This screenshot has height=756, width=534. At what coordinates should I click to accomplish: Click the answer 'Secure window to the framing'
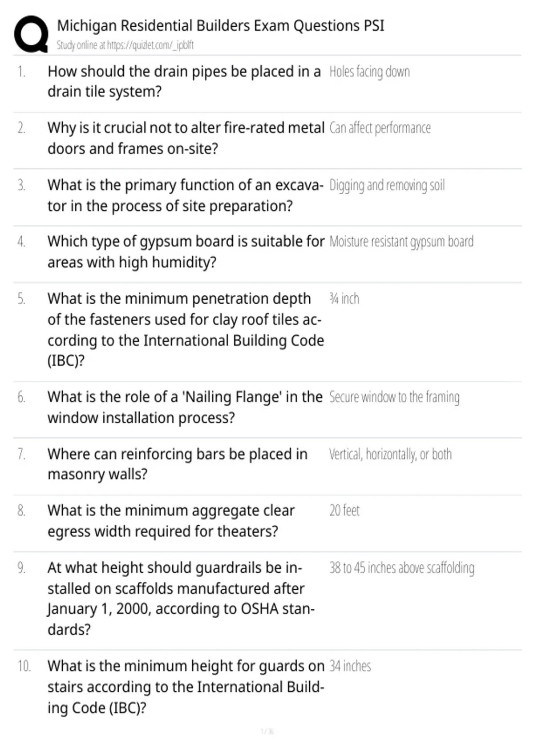tap(394, 397)
